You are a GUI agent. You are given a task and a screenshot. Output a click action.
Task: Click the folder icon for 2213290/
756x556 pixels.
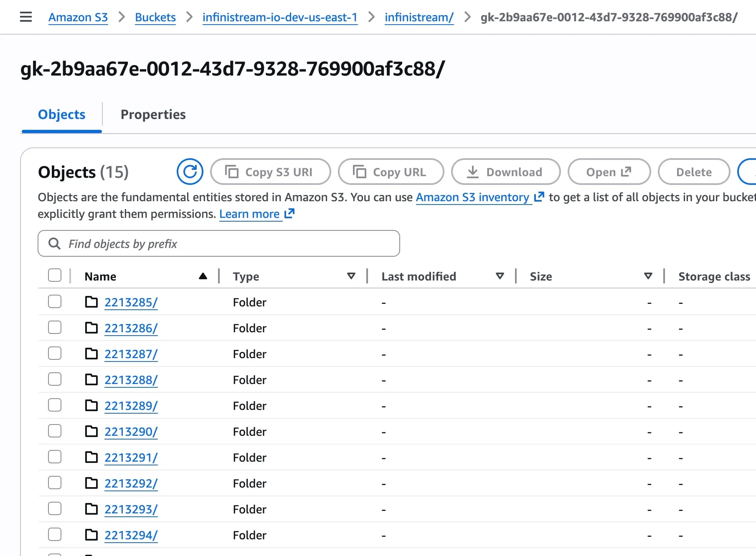click(x=91, y=431)
